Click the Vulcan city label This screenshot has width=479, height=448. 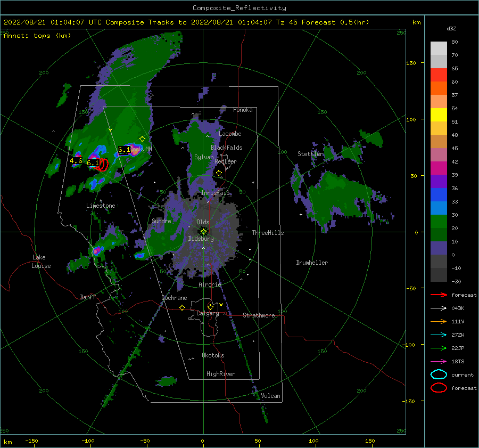click(270, 396)
